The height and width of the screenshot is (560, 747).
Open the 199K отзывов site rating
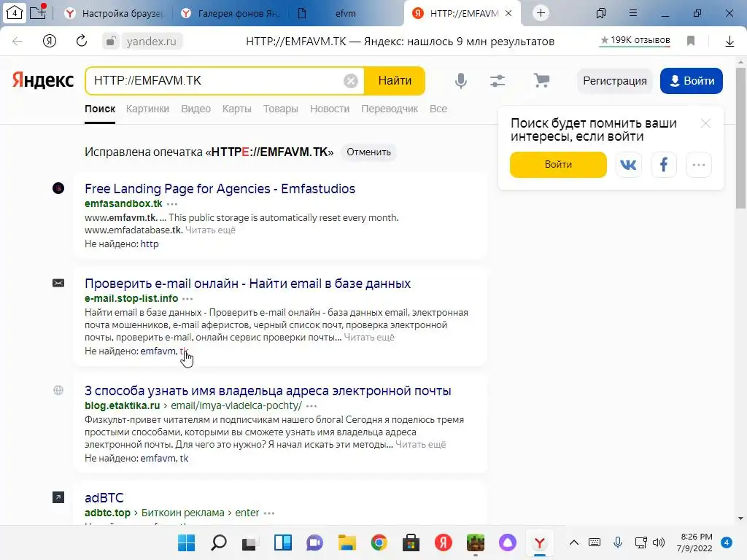coord(635,41)
